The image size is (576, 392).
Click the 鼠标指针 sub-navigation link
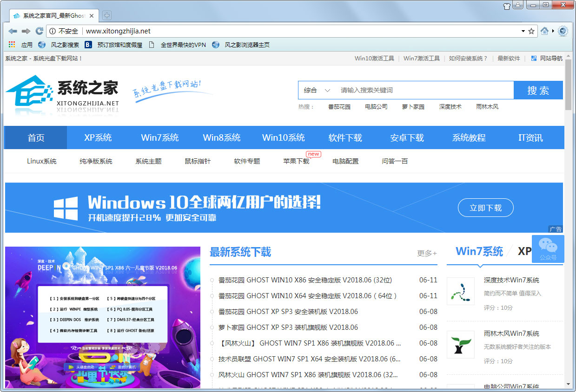[x=198, y=161]
